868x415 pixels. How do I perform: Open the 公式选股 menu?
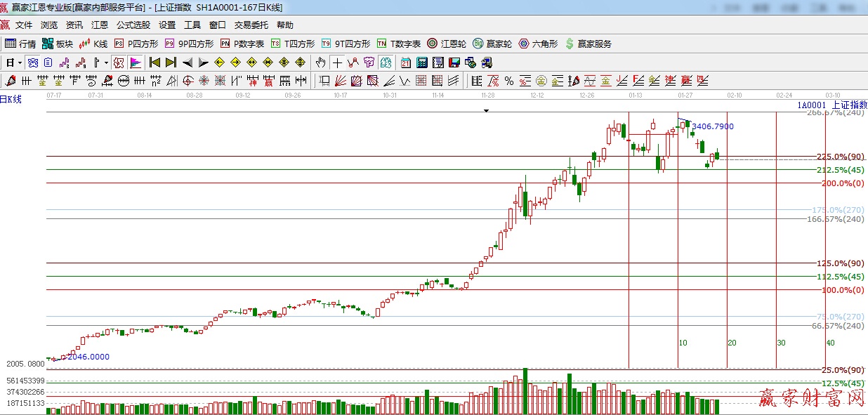133,25
